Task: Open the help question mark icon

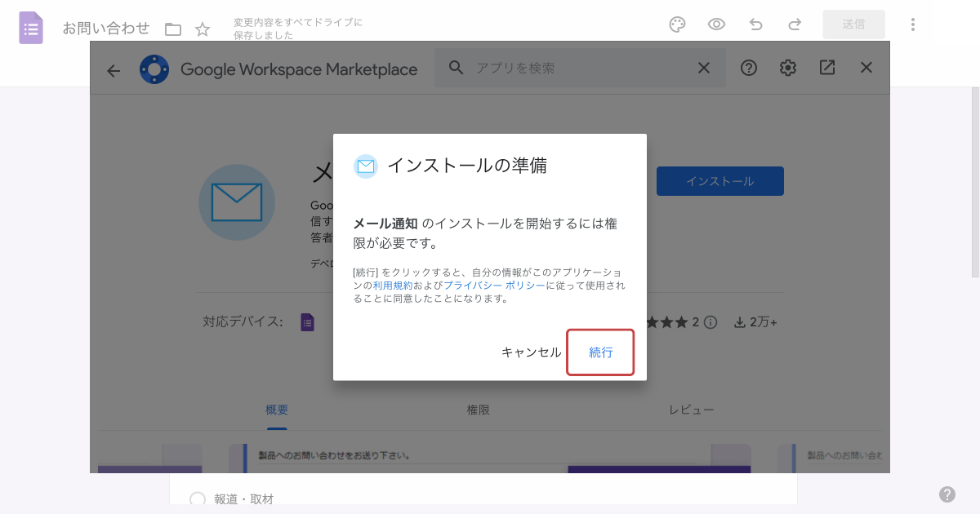Action: click(947, 494)
